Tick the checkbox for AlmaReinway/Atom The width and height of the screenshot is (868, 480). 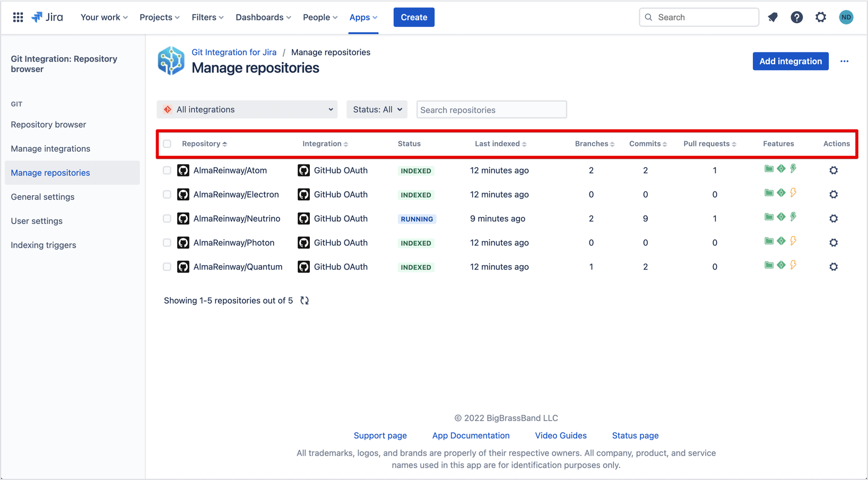click(167, 170)
